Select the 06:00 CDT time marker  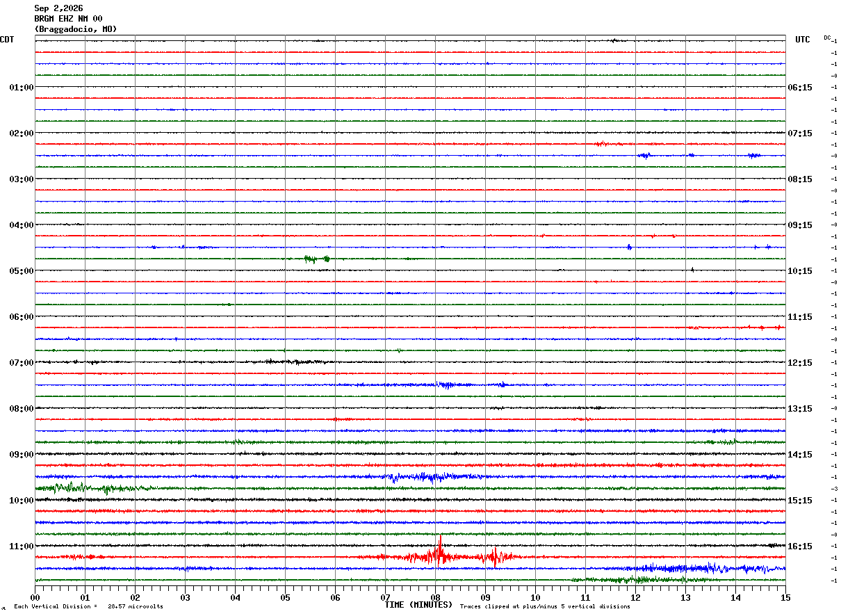pos(22,316)
